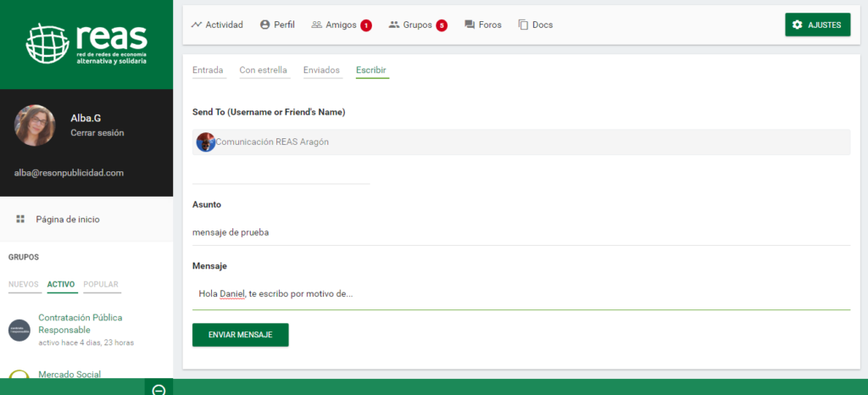
Task: Click Alba.G's profile avatar
Action: [35, 125]
